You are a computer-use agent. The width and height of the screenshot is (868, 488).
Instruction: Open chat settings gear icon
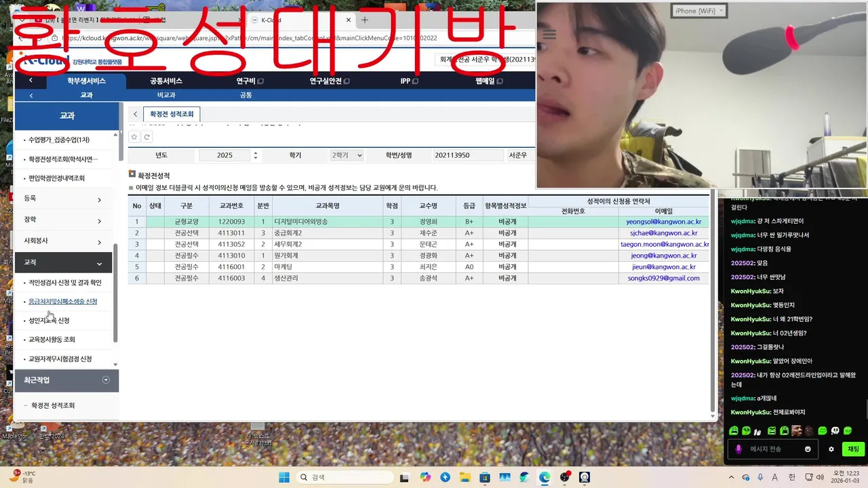(831, 449)
